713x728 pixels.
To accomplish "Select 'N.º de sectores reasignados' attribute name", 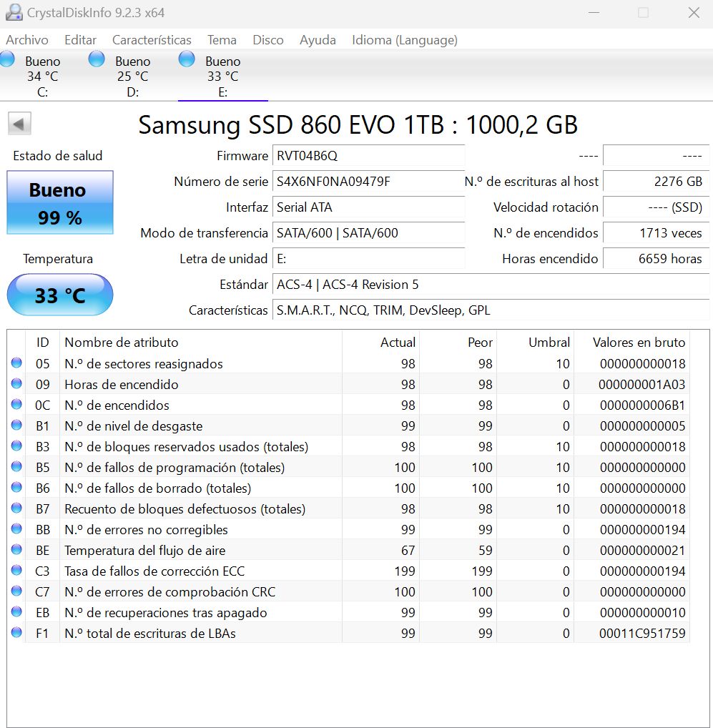I will [144, 364].
